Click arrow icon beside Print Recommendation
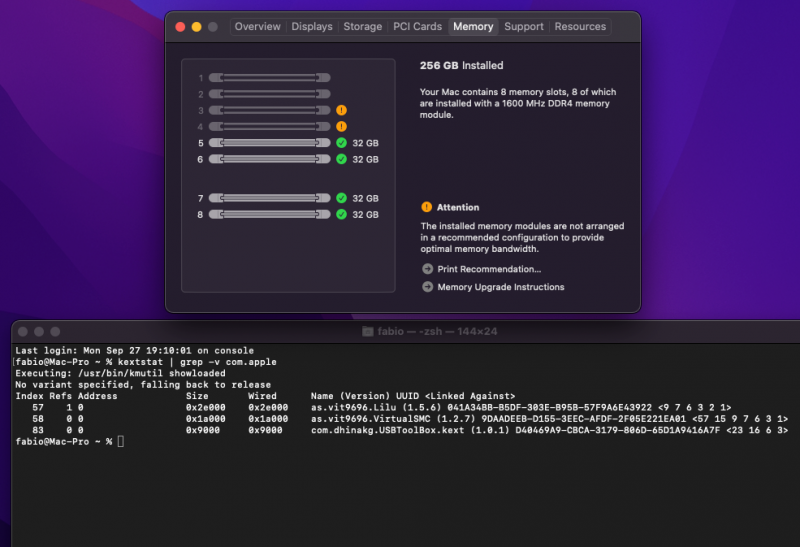Screen dimensions: 800x547 point(427,269)
